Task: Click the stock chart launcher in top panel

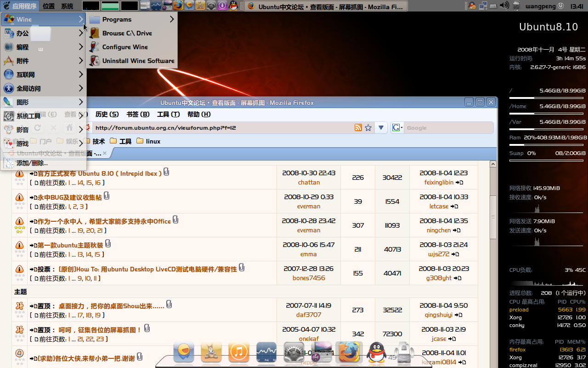Action: point(156,6)
